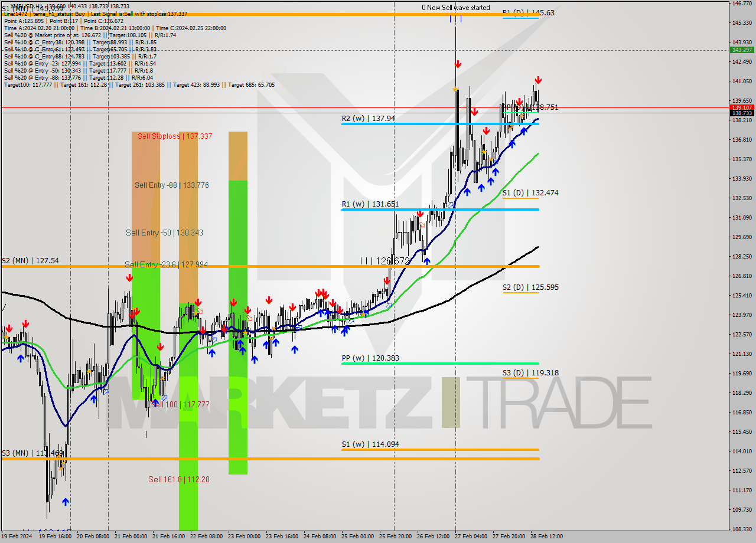Select the R1 (w) | 131.651 label
The height and width of the screenshot is (543, 756).
point(370,204)
